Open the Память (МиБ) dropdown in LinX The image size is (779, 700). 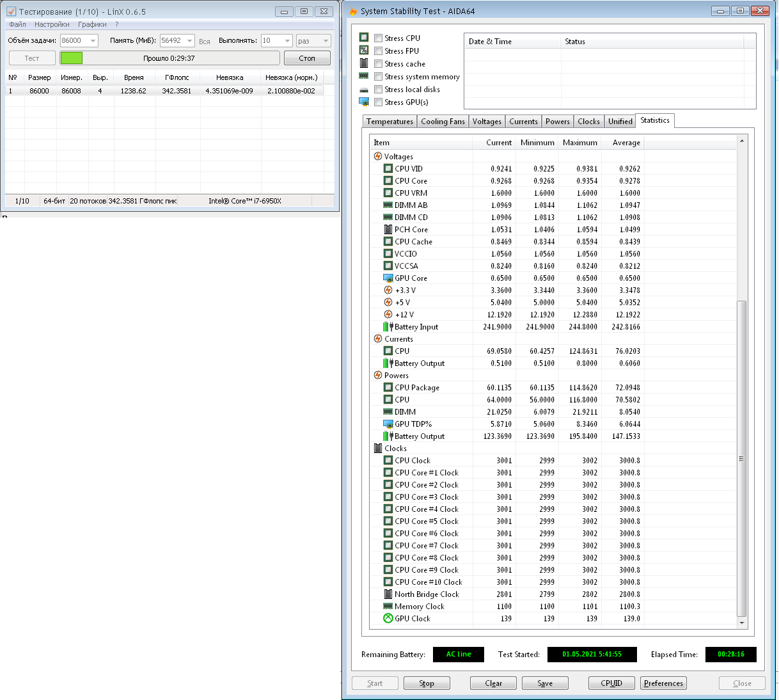tap(190, 40)
